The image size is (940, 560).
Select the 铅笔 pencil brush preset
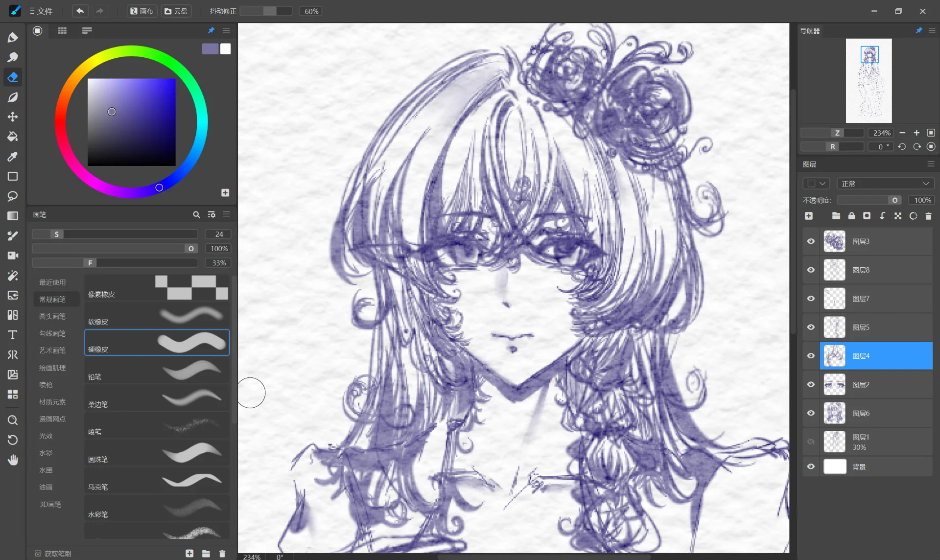(157, 370)
